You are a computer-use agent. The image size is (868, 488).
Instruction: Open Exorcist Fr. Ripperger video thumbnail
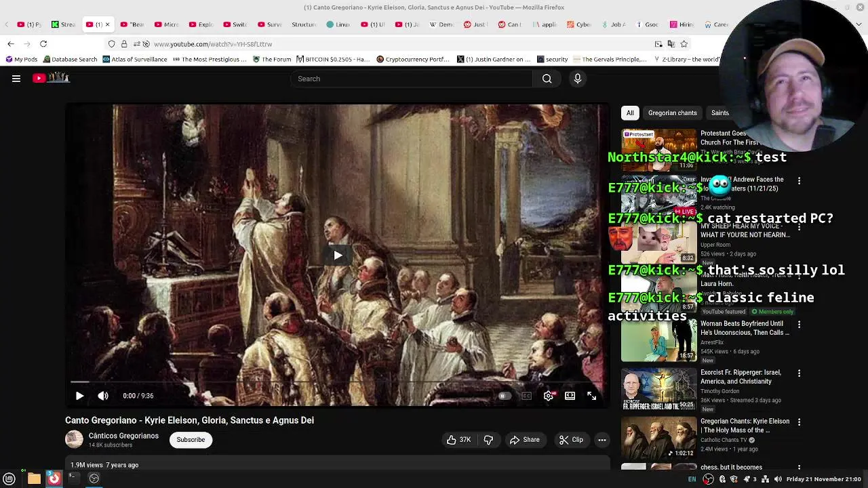click(658, 390)
